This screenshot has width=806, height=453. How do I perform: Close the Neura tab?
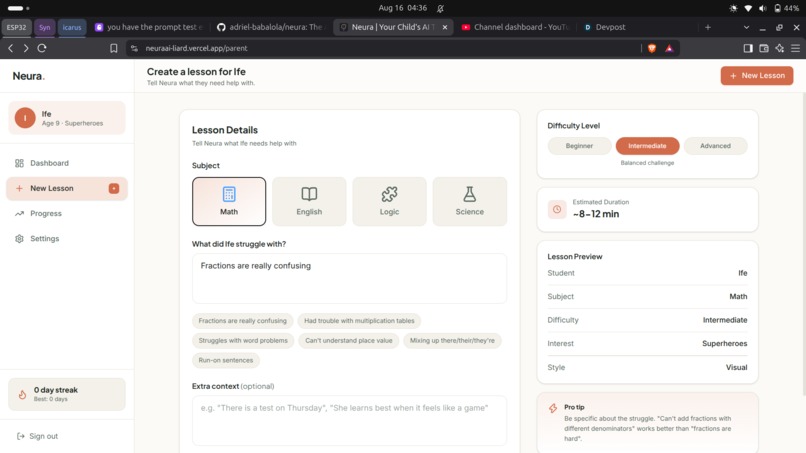pyautogui.click(x=445, y=27)
